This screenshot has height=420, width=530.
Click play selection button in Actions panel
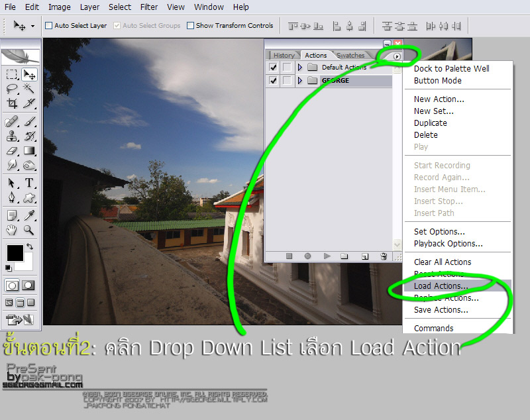click(327, 256)
